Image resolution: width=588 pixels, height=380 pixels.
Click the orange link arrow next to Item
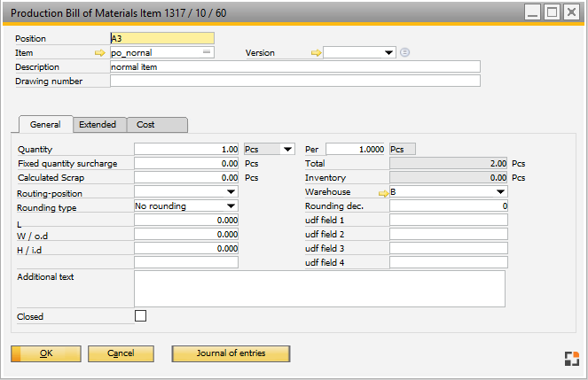[x=99, y=53]
